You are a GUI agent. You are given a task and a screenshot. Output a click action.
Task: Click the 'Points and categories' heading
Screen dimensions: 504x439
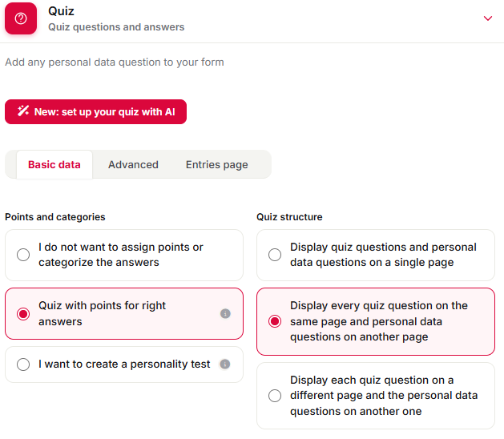click(55, 217)
